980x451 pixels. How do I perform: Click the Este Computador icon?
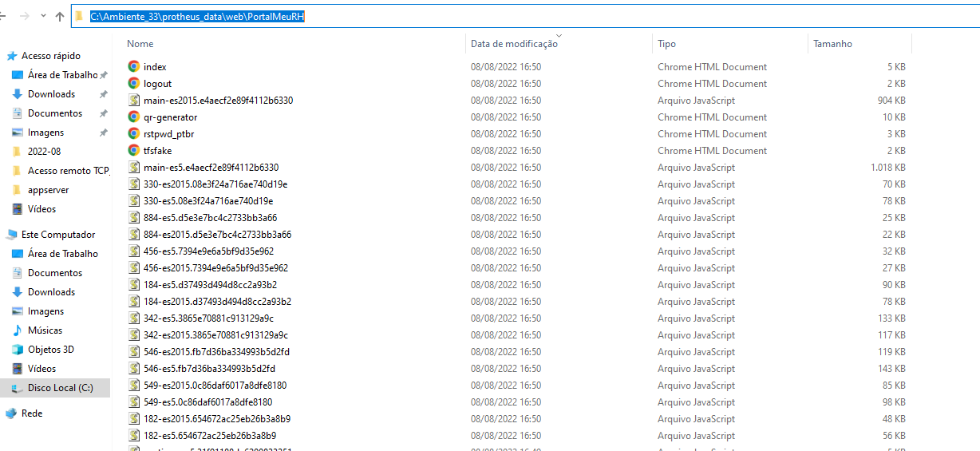[x=12, y=235]
